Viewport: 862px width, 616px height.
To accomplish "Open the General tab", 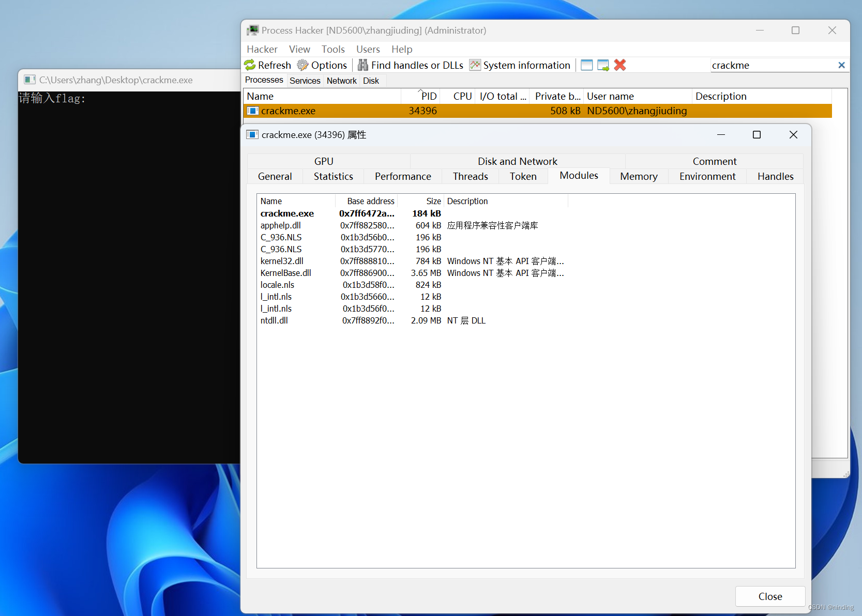I will point(275,176).
